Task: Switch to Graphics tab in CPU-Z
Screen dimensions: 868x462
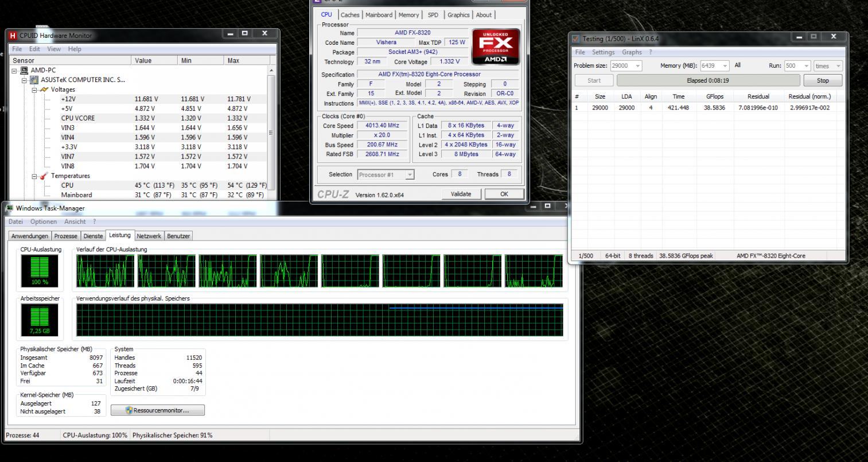Action: (458, 15)
